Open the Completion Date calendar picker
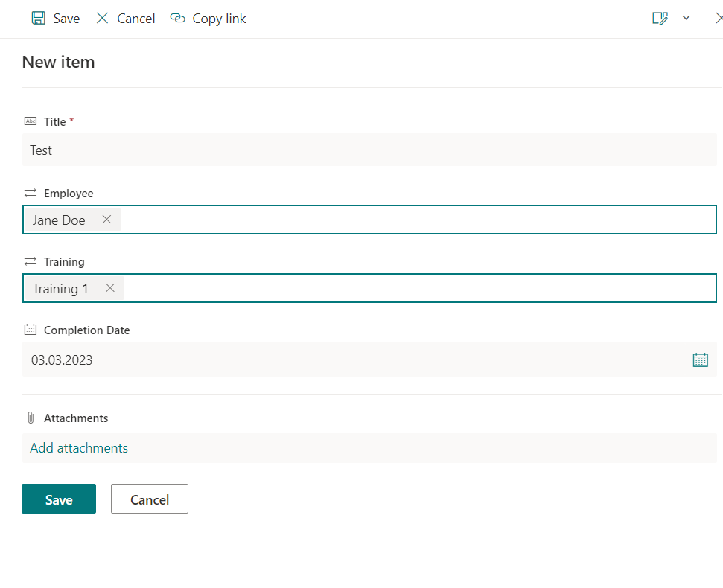 701,359
